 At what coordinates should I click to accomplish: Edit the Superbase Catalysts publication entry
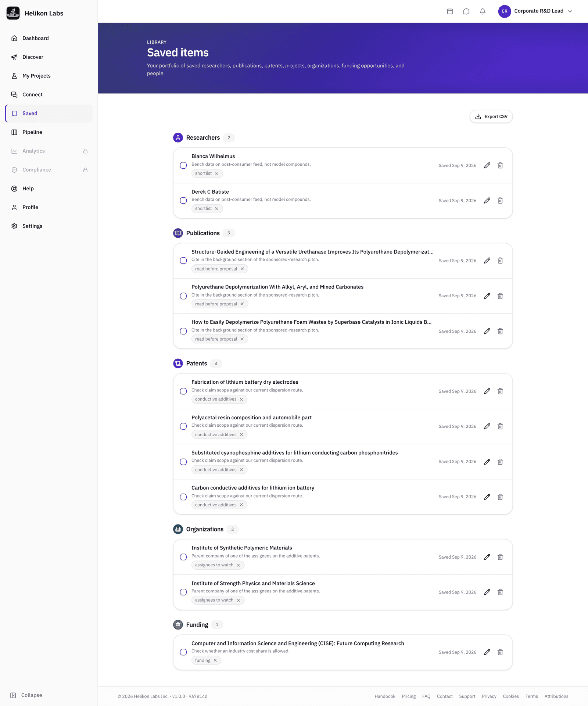487,331
